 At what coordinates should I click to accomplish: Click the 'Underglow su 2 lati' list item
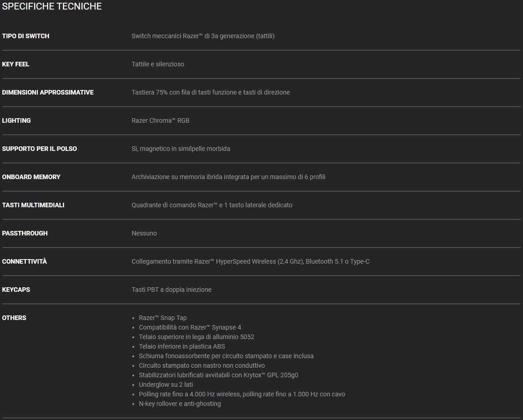166,385
